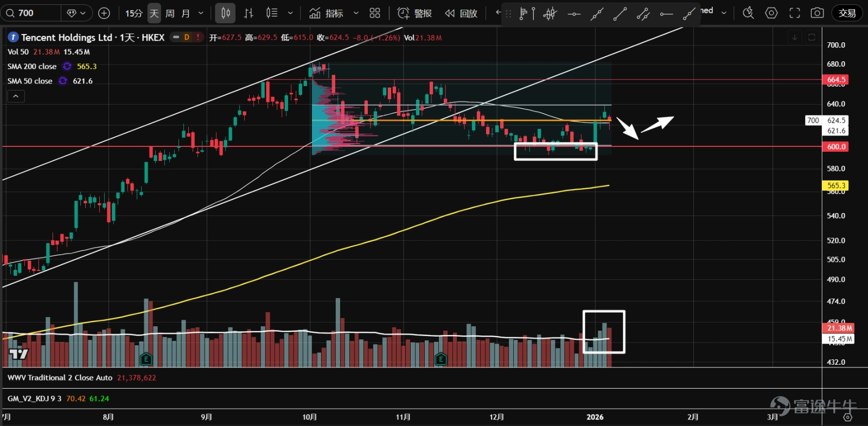Select the bar chart type icon
Image resolution: width=868 pixels, height=426 pixels.
point(248,13)
